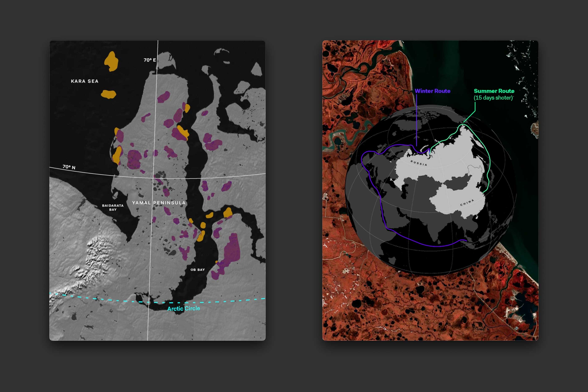The height and width of the screenshot is (392, 588).
Task: Click the Winter Route heading
Action: (x=432, y=91)
